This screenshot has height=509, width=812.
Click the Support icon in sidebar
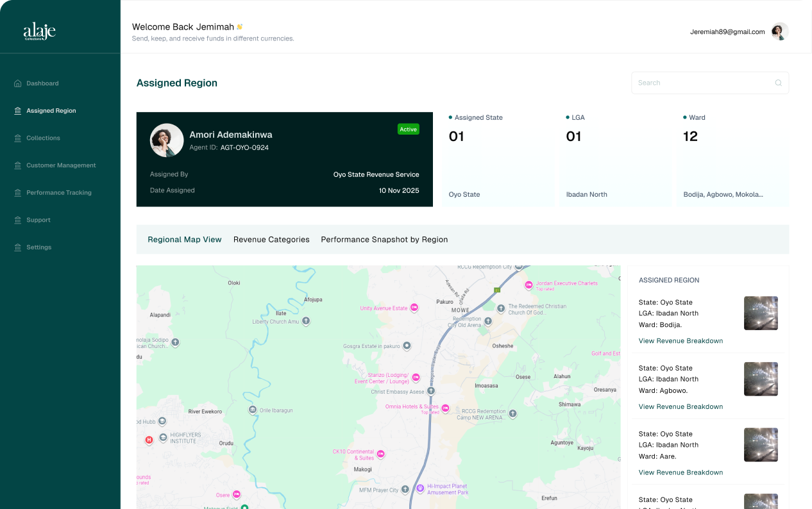tap(17, 220)
